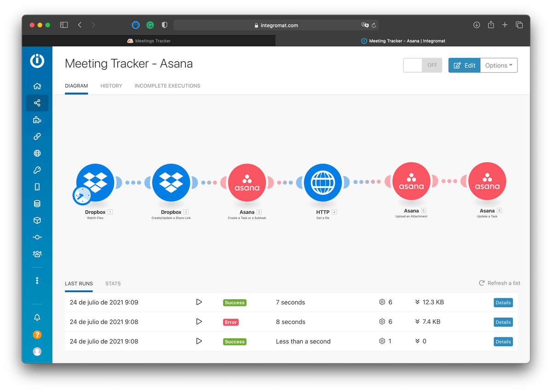Viewport: 552px width, 392px height.
Task: Click the Grammarly extension icon
Action: (x=150, y=25)
